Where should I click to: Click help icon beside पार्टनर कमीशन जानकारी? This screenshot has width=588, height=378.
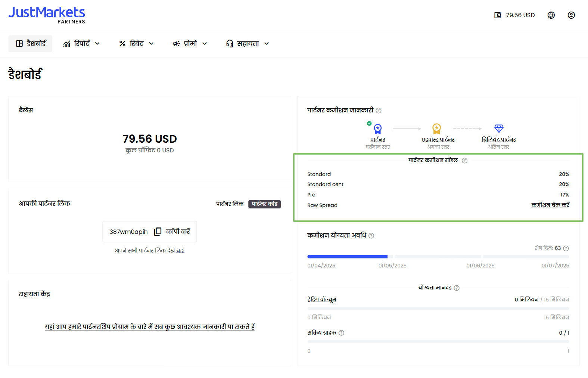click(379, 111)
